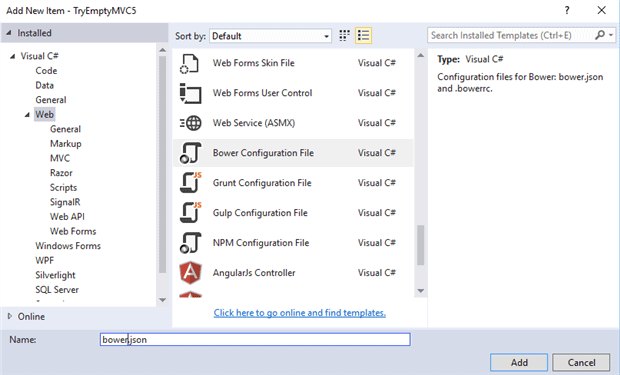Screen dimensions: 620x375
Task: Close the Add New Item dialog
Action: click(x=601, y=10)
